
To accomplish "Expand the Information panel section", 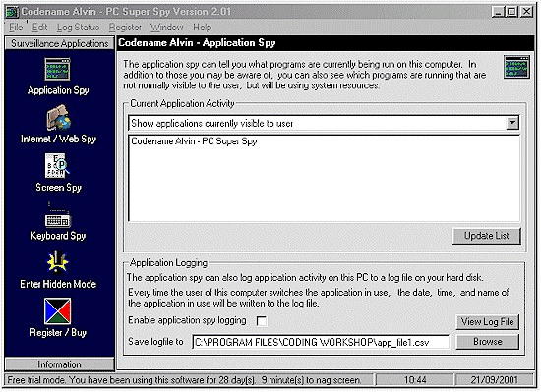I will (59, 364).
